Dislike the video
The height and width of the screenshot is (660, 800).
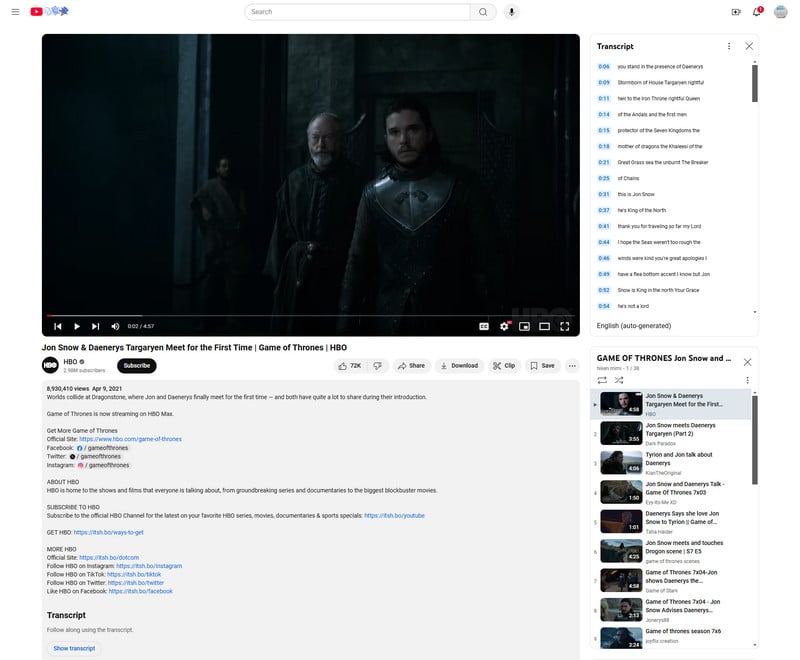378,366
